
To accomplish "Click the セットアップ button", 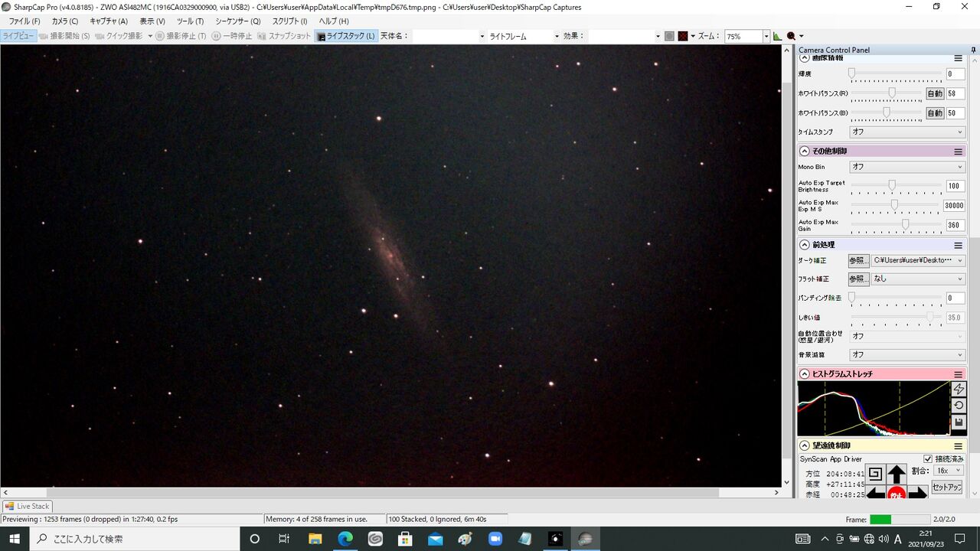I will 947,487.
